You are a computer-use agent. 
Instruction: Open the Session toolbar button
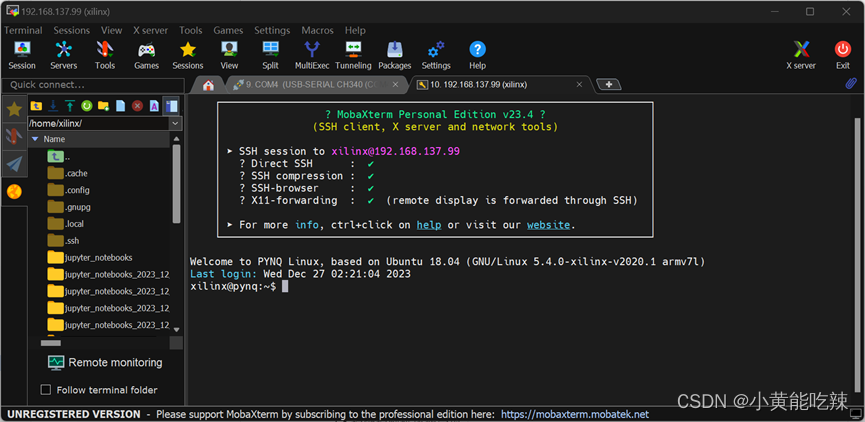[22, 56]
